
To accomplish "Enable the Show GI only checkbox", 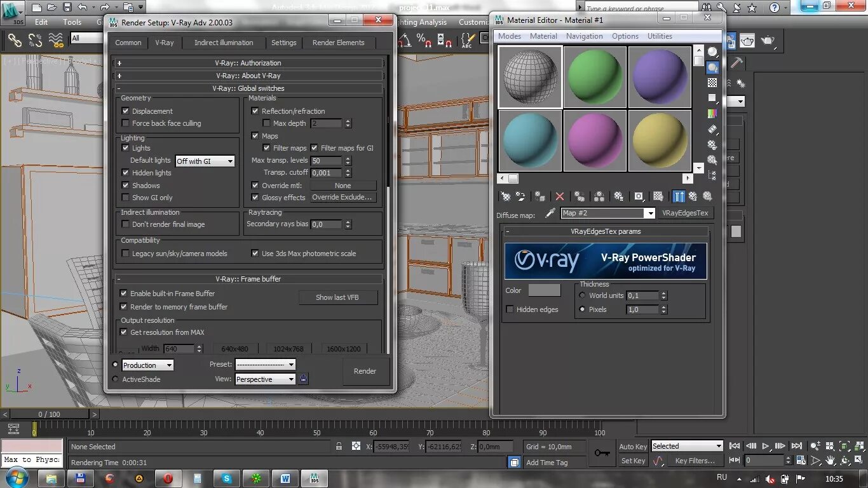I will point(125,198).
